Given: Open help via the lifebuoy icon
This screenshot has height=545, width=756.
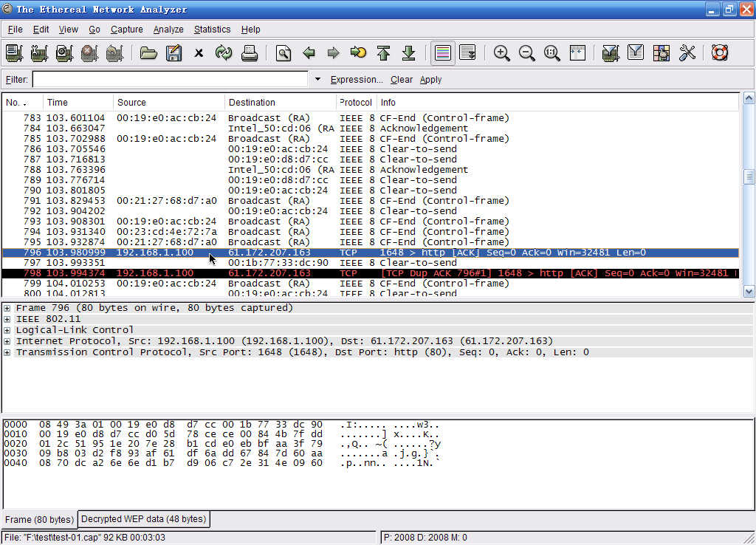Looking at the screenshot, I should 719,53.
